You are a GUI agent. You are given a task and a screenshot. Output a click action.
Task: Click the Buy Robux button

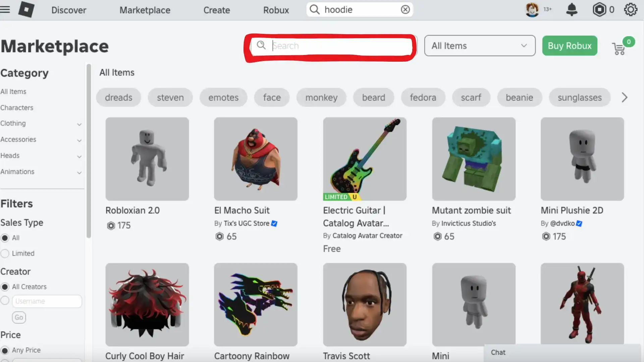(570, 46)
